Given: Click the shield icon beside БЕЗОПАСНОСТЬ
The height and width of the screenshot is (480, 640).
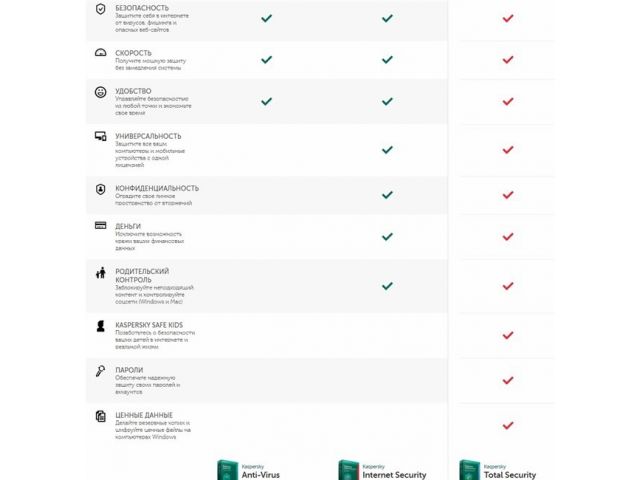Looking at the screenshot, I should [x=100, y=9].
